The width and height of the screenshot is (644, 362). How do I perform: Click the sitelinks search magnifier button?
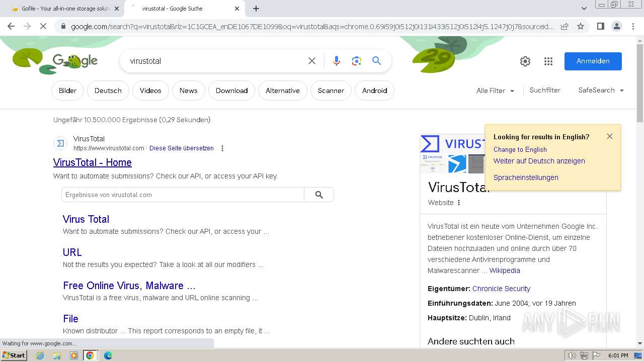point(319,195)
